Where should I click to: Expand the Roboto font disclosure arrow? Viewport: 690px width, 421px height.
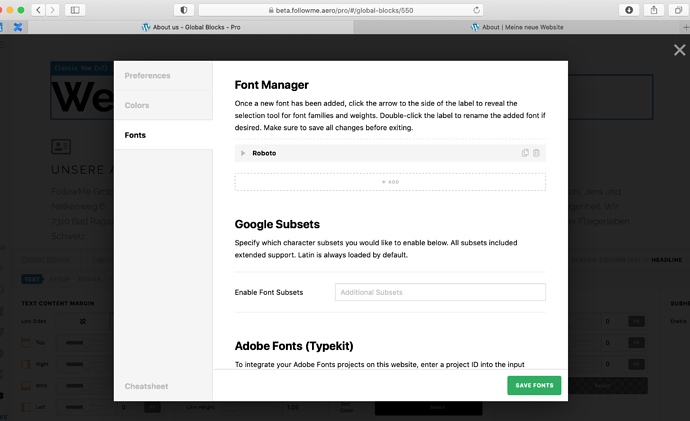click(x=243, y=153)
